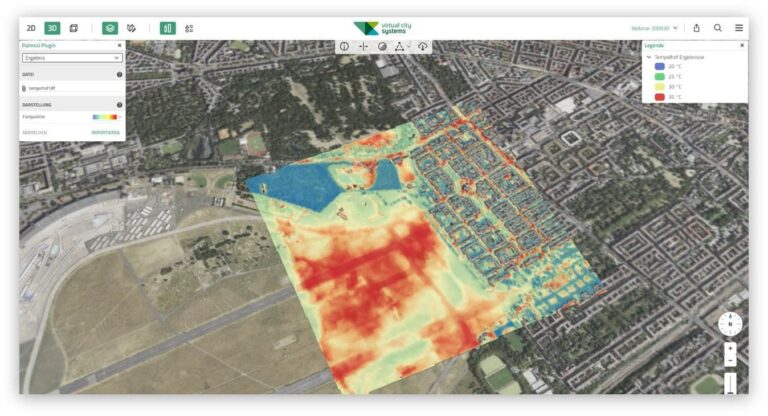Collapse the Tempelhof Ergebnisse legend group
Viewport: 768px width, 416px height.
[x=649, y=57]
